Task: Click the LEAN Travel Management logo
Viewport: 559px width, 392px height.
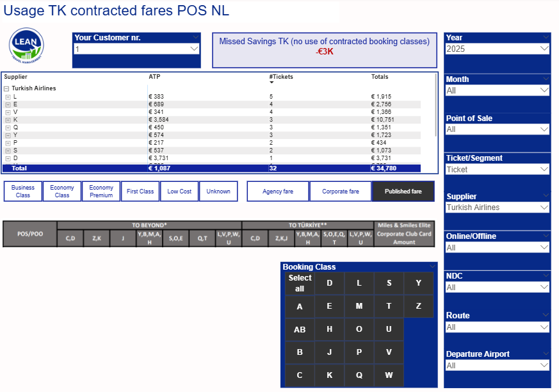Action: click(26, 45)
